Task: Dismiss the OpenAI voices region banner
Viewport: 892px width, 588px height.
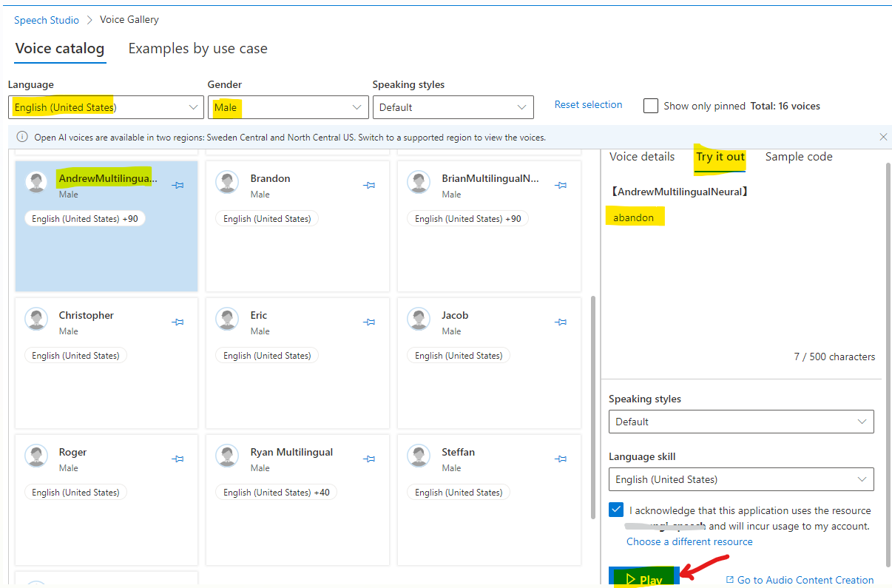Action: tap(883, 137)
